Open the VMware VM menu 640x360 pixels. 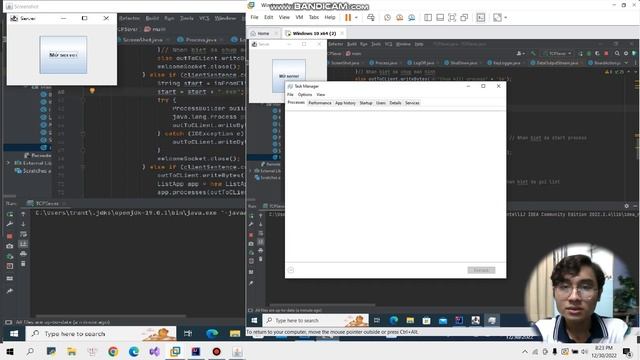pyautogui.click(x=299, y=18)
